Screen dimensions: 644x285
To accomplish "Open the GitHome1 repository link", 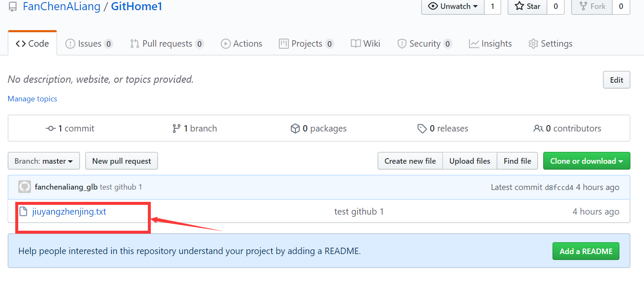I will (136, 6).
